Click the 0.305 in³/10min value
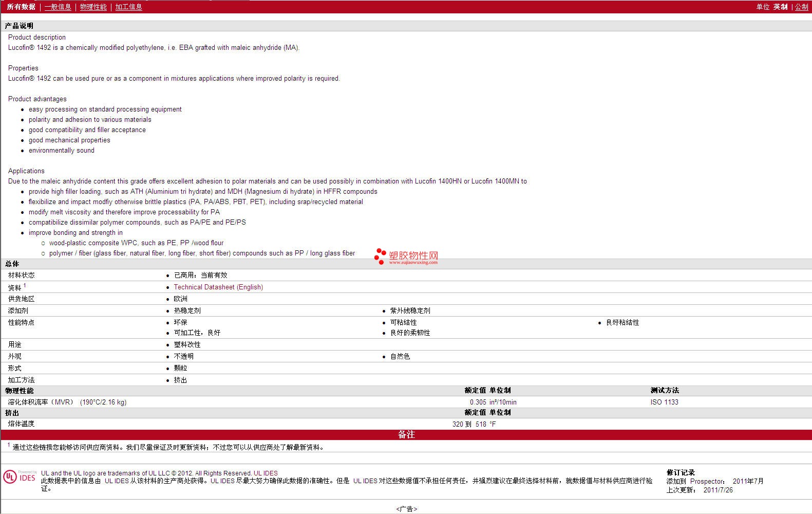This screenshot has width=812, height=514. coord(493,402)
